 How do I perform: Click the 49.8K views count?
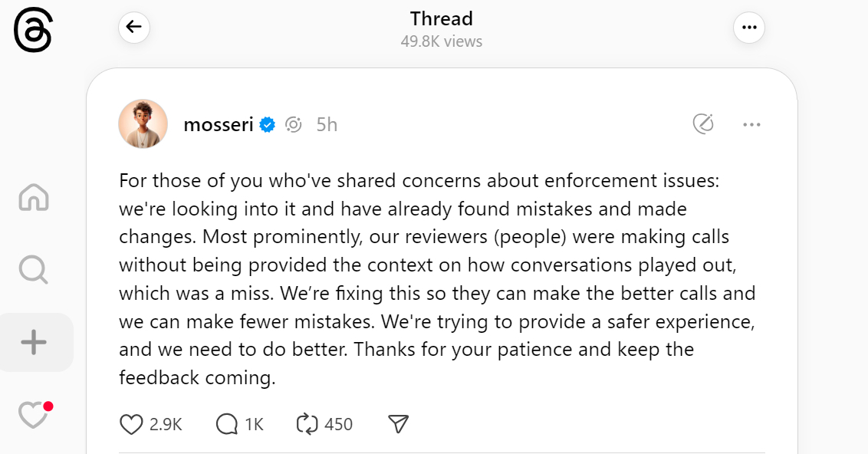tap(441, 41)
